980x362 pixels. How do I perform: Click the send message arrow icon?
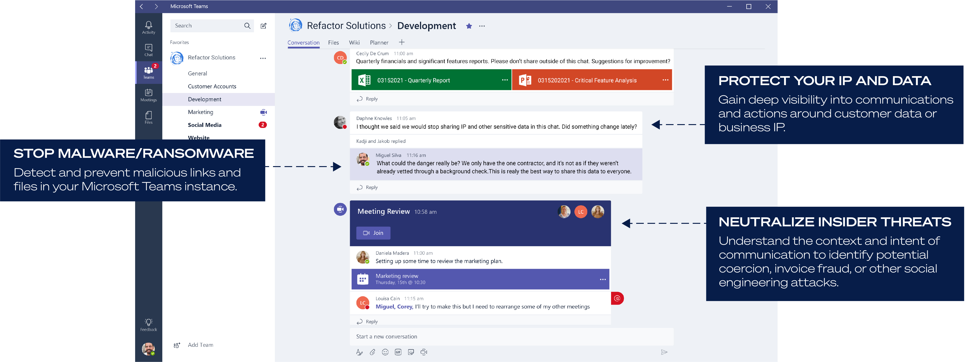tap(664, 352)
